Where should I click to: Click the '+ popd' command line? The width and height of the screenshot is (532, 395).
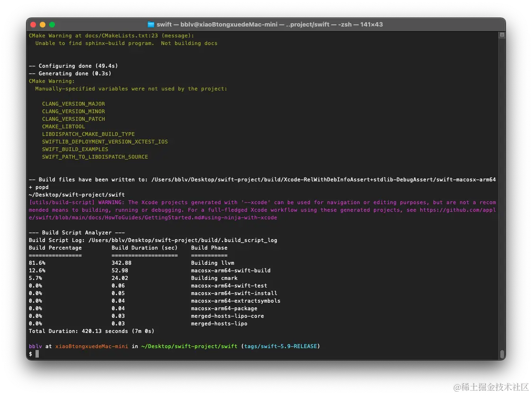point(39,187)
